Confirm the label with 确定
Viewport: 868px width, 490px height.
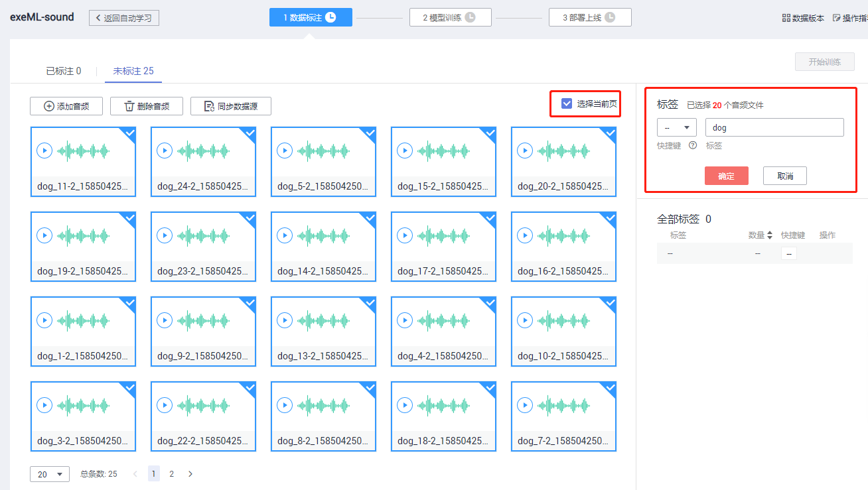[x=727, y=176]
